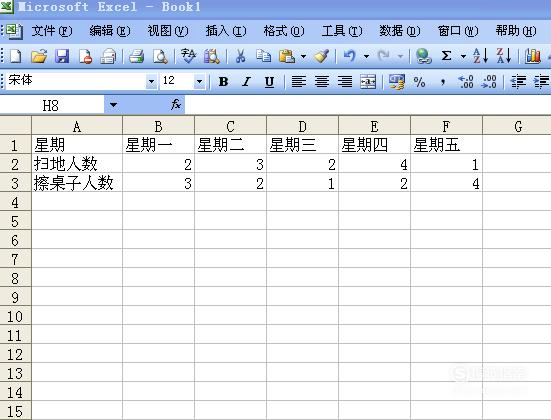Decrease indent of cell content

point(518,82)
